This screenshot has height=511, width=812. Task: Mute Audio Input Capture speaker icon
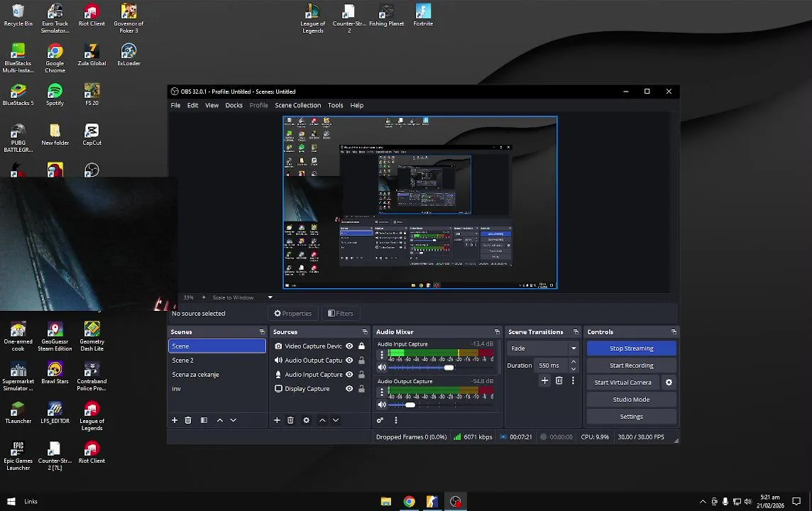click(382, 368)
